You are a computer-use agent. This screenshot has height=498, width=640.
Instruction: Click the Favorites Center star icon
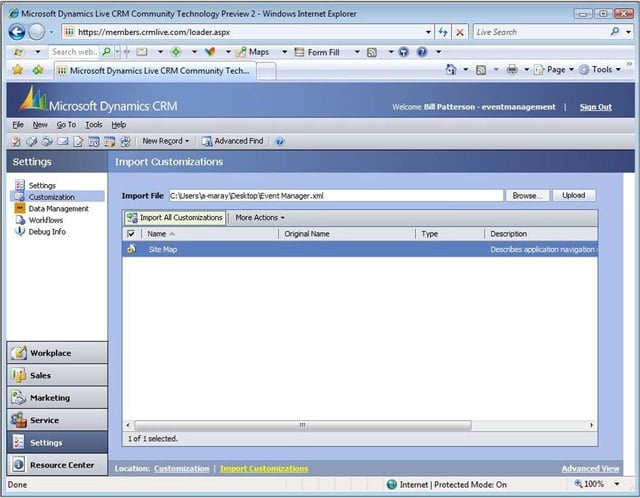point(18,70)
